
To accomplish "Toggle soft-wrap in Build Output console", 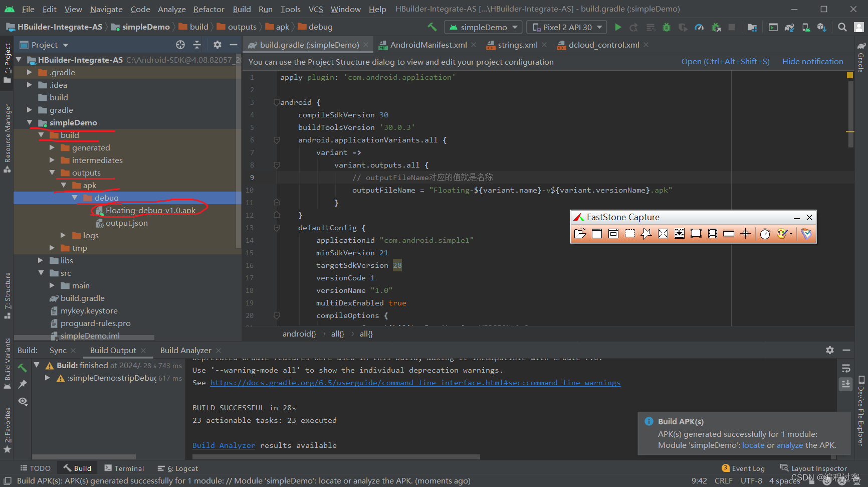I will tap(846, 369).
